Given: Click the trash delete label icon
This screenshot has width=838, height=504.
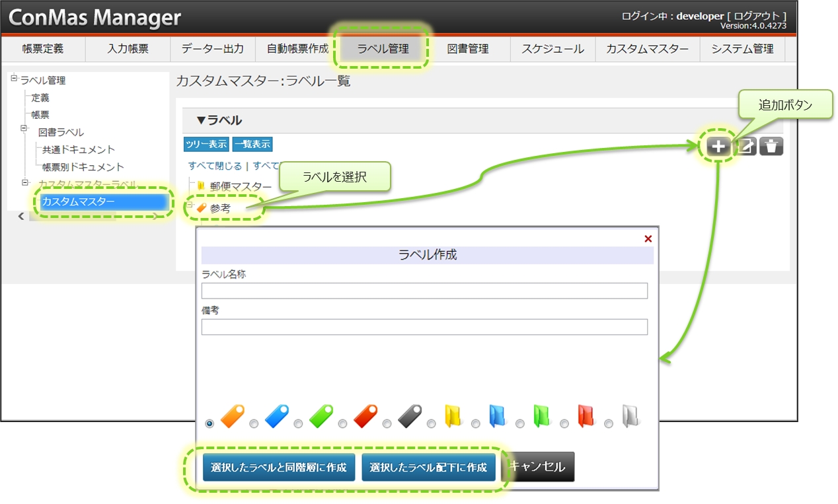Looking at the screenshot, I should (x=771, y=147).
